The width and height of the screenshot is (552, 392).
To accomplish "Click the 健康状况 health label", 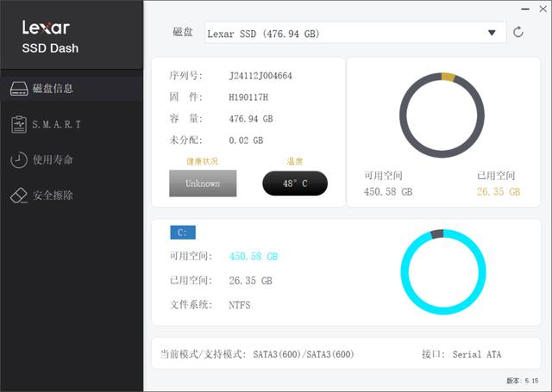I will coord(203,161).
